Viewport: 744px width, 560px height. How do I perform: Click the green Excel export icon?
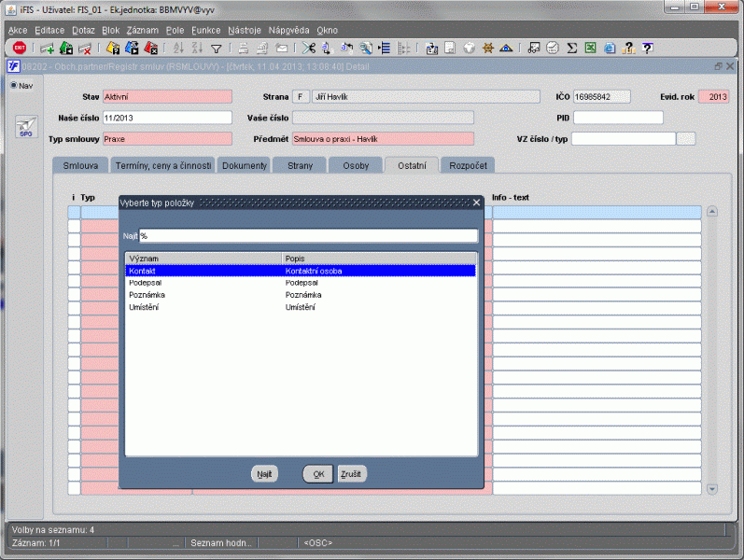(x=590, y=48)
